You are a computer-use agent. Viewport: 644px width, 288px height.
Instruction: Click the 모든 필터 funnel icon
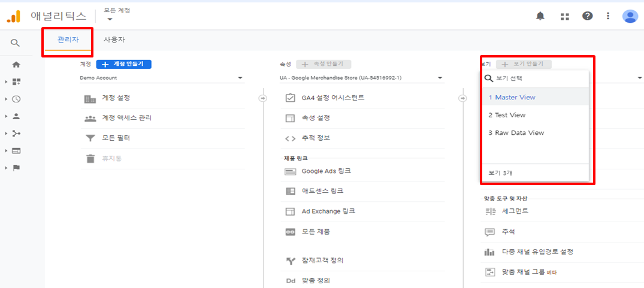tap(90, 139)
